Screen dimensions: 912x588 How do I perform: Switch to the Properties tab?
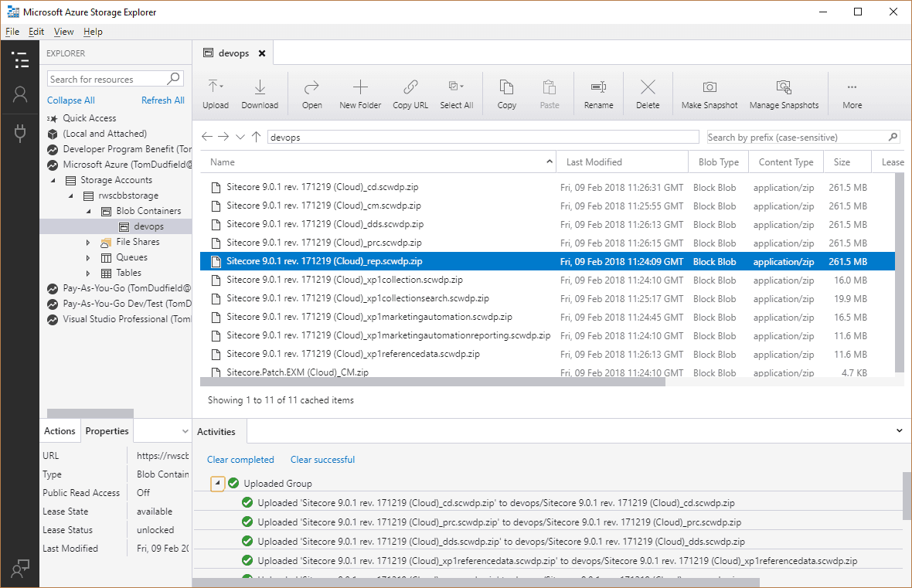(107, 431)
